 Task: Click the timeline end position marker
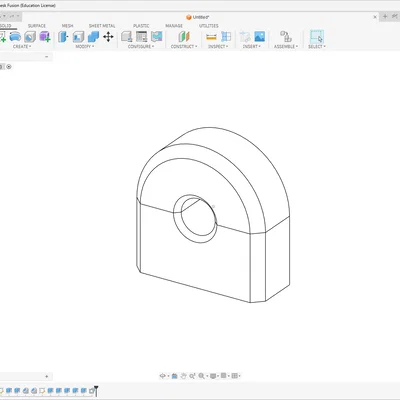click(x=96, y=389)
